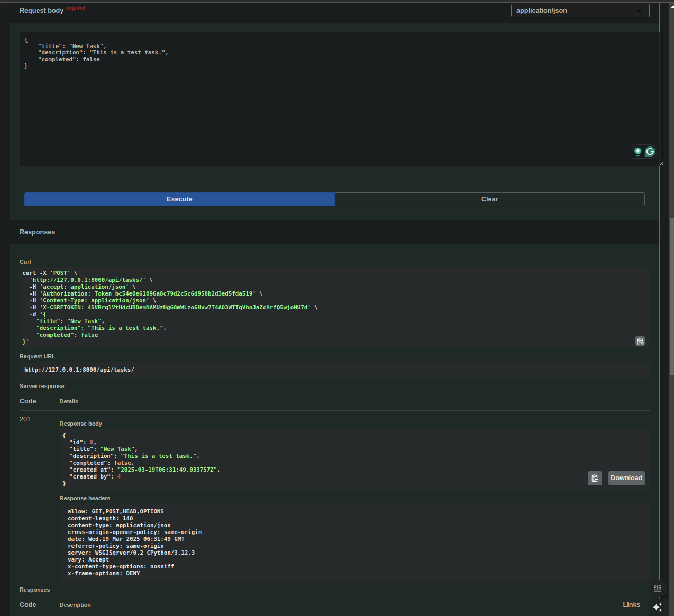Click the Grammarly icon in request body

pos(650,152)
